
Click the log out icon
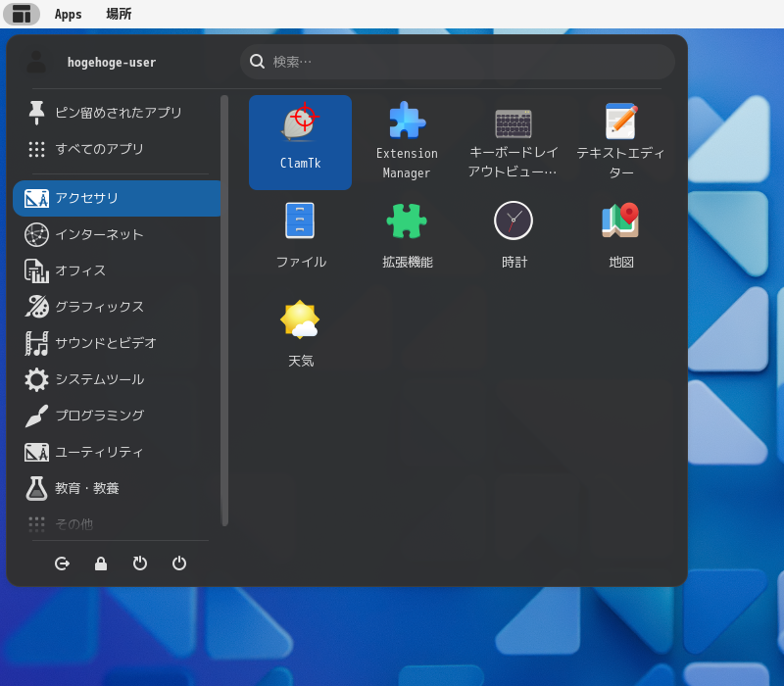click(62, 563)
